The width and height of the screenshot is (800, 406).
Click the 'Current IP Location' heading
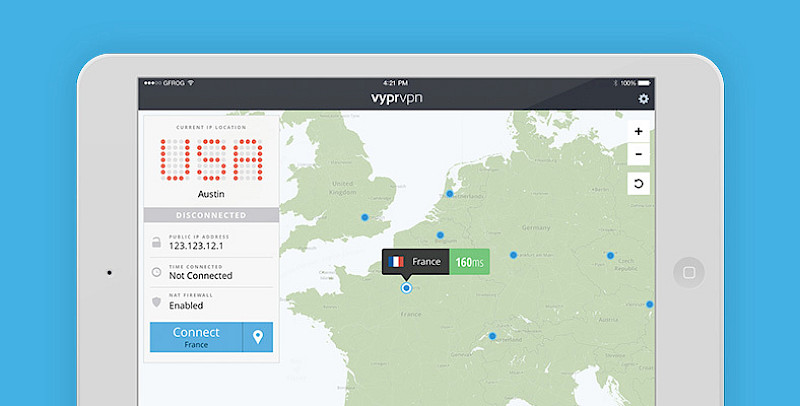(211, 128)
